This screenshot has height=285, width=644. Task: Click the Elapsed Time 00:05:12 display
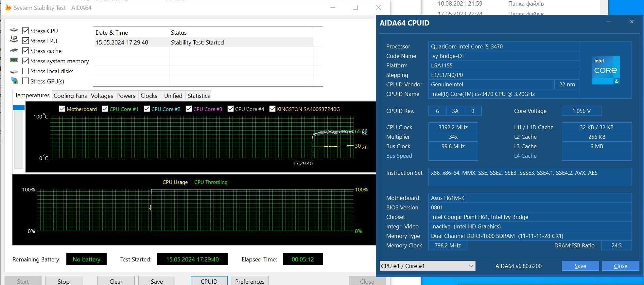click(303, 259)
